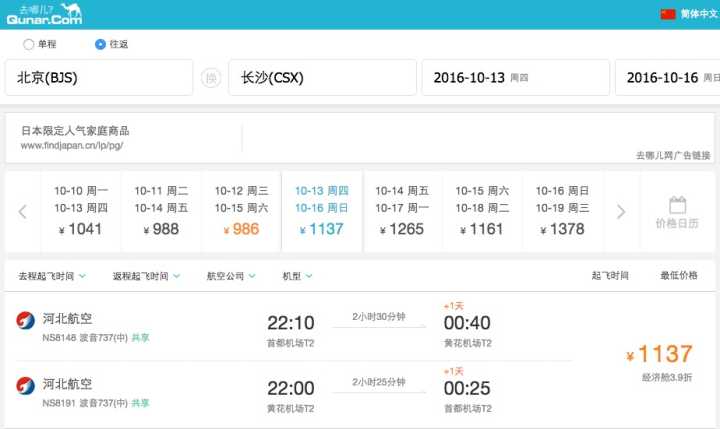Click Hebei Airlines logo on NS8148 flight
The width and height of the screenshot is (720, 429).
pyautogui.click(x=26, y=323)
